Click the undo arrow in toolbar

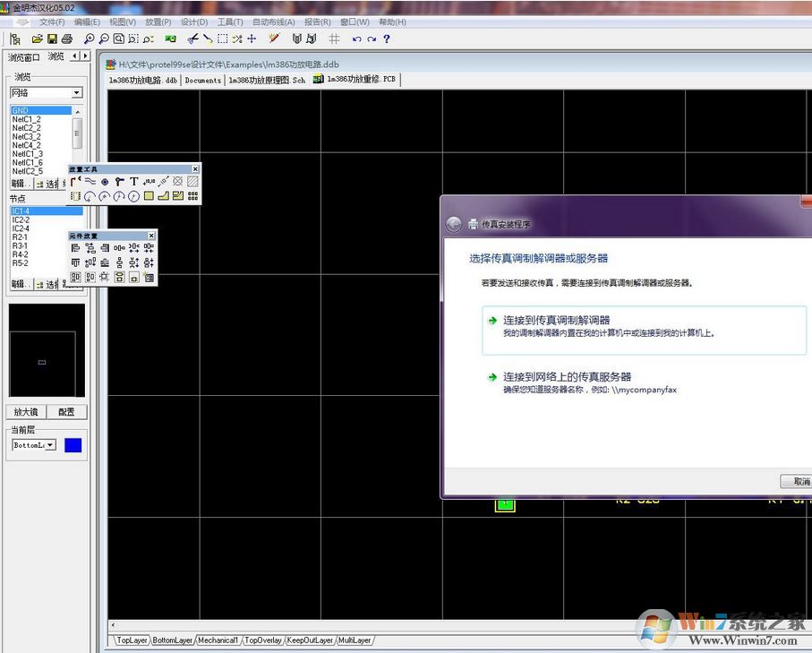tap(356, 39)
